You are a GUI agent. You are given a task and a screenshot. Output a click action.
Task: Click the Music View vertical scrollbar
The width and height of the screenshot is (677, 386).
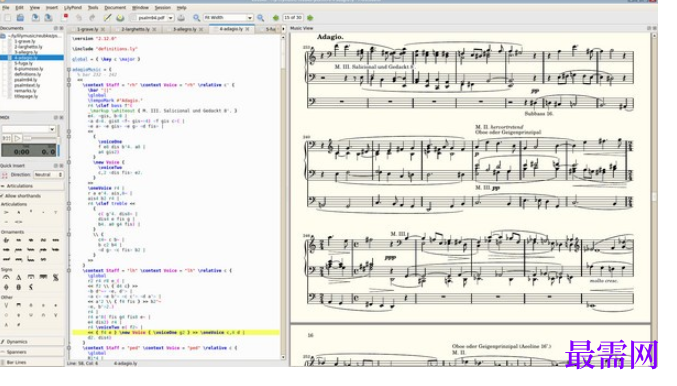coord(654,199)
